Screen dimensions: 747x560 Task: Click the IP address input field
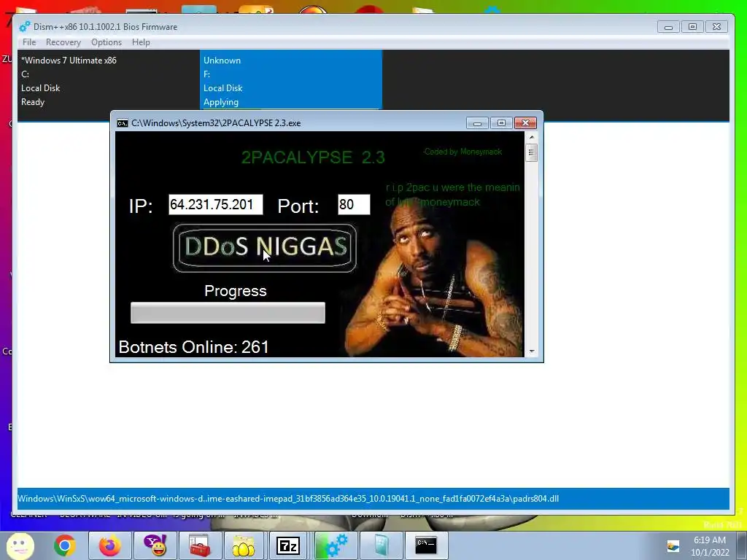click(216, 204)
